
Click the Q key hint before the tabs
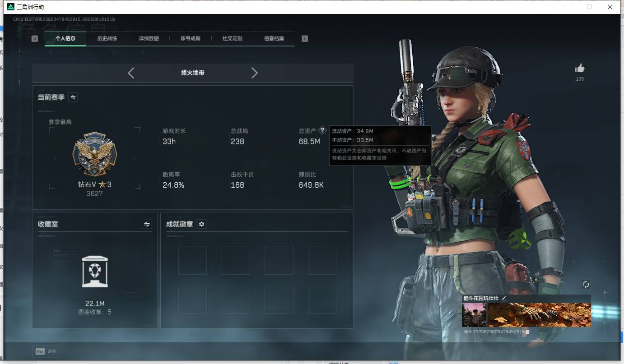tap(35, 39)
